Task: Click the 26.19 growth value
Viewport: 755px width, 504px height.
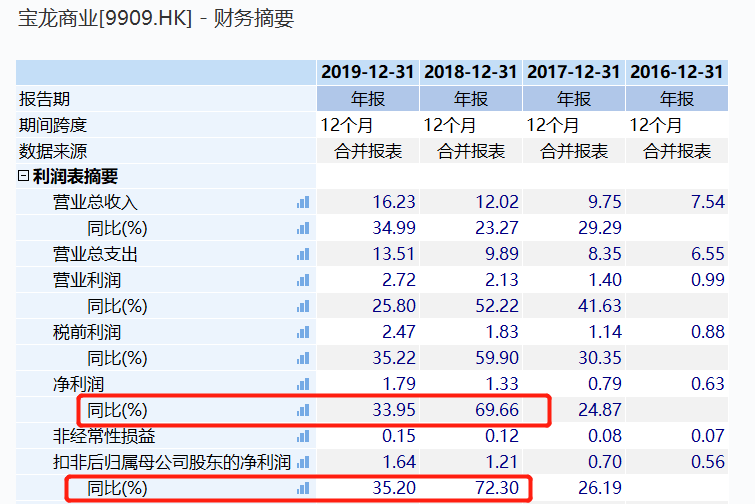Action: click(600, 489)
